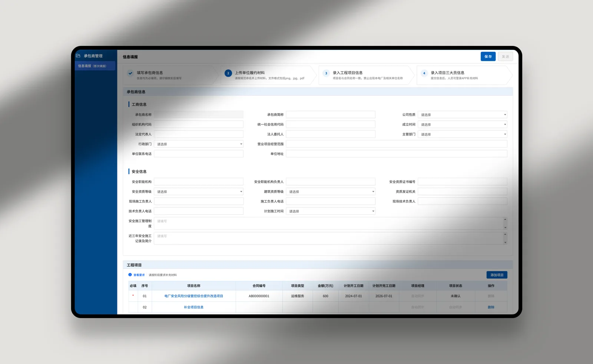Click the 添加项目 button
This screenshot has width=593, height=364.
(x=497, y=275)
